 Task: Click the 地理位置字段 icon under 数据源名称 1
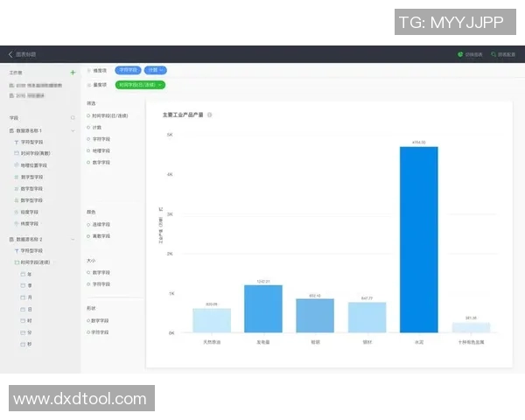tap(16, 164)
